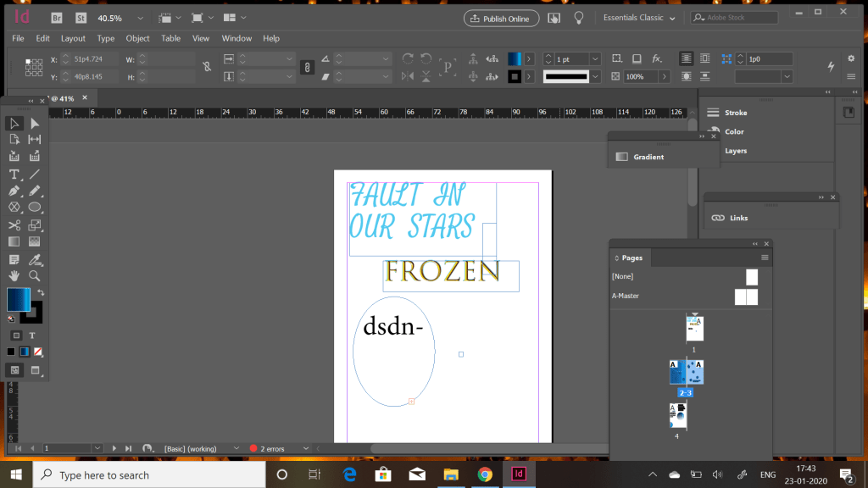Pick the Eyedropper tool
The height and width of the screenshot is (488, 868).
[x=35, y=259]
